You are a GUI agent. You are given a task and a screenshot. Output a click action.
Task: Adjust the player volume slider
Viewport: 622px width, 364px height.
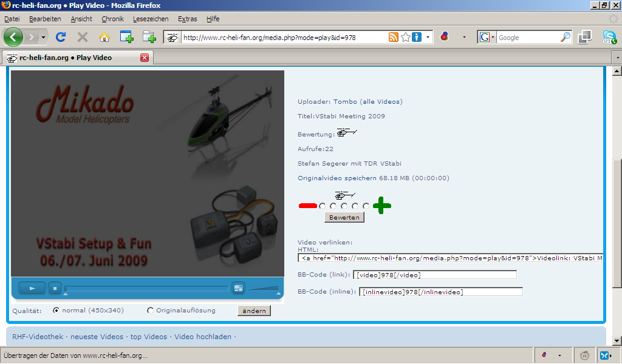(x=265, y=289)
